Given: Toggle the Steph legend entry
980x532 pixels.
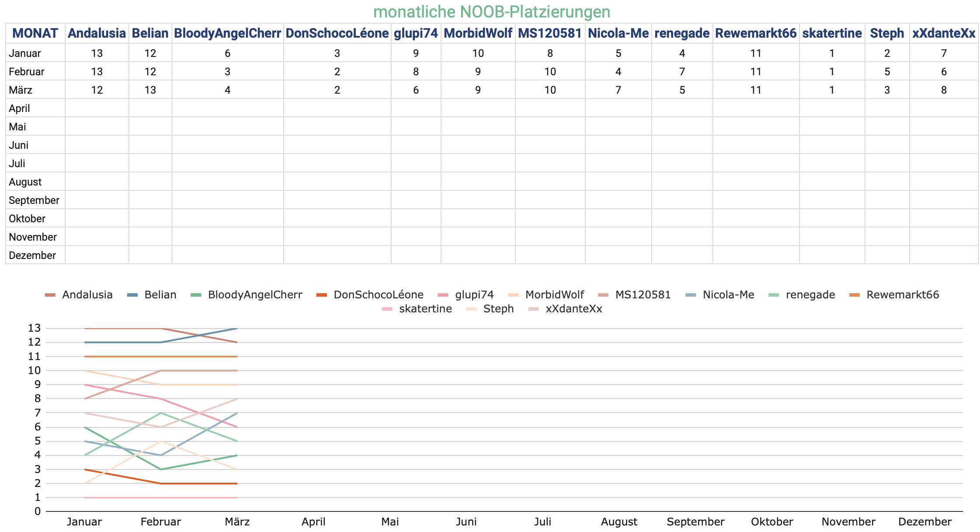Looking at the screenshot, I should [490, 309].
